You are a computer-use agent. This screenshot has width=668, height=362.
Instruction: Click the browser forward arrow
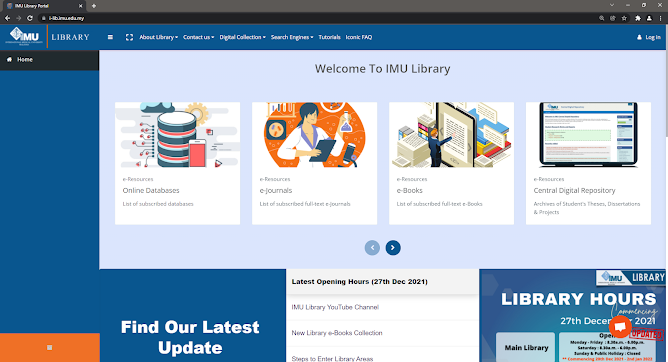[18, 18]
